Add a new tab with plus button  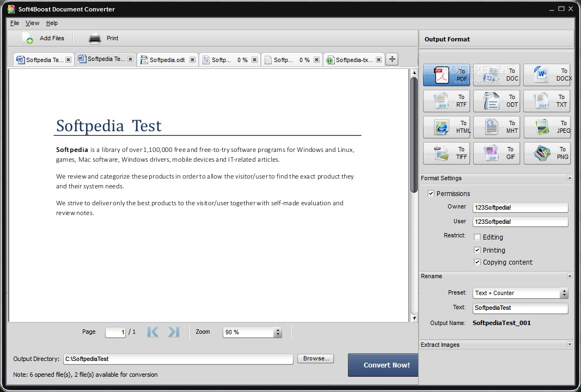pyautogui.click(x=392, y=60)
